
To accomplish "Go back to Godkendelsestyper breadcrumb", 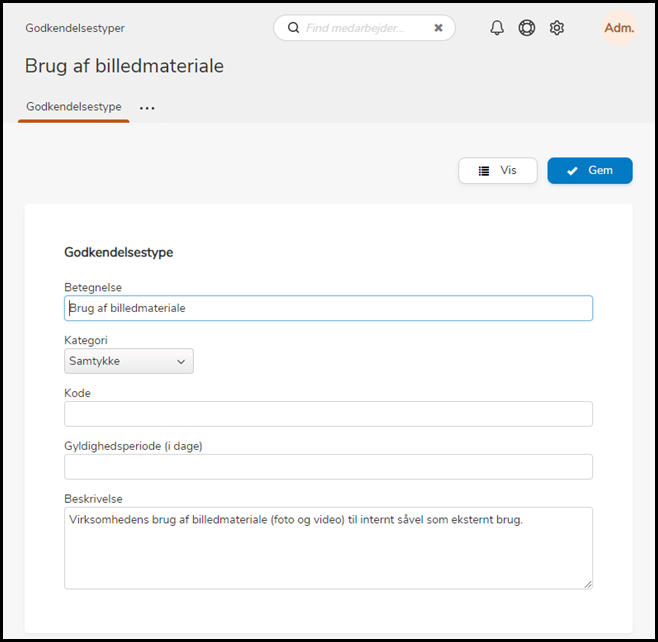I will coord(75,28).
